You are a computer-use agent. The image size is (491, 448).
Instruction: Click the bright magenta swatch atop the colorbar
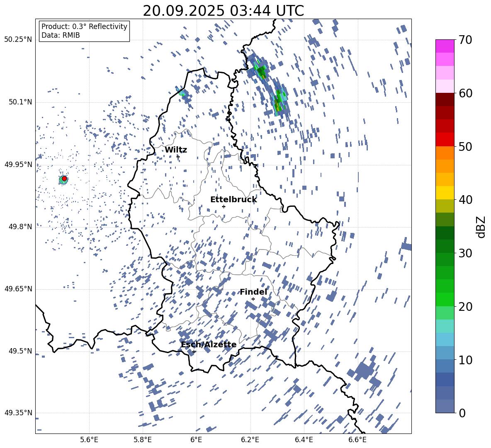click(445, 46)
